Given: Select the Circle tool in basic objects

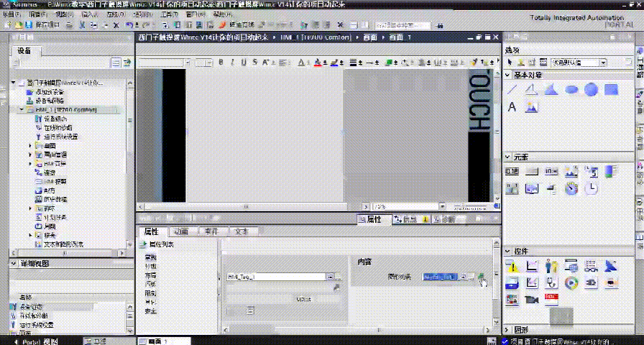Looking at the screenshot, I should coord(591,89).
